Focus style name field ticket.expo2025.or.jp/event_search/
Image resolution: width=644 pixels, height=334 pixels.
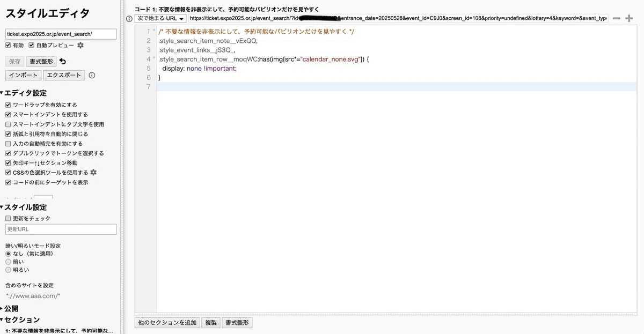coord(61,34)
